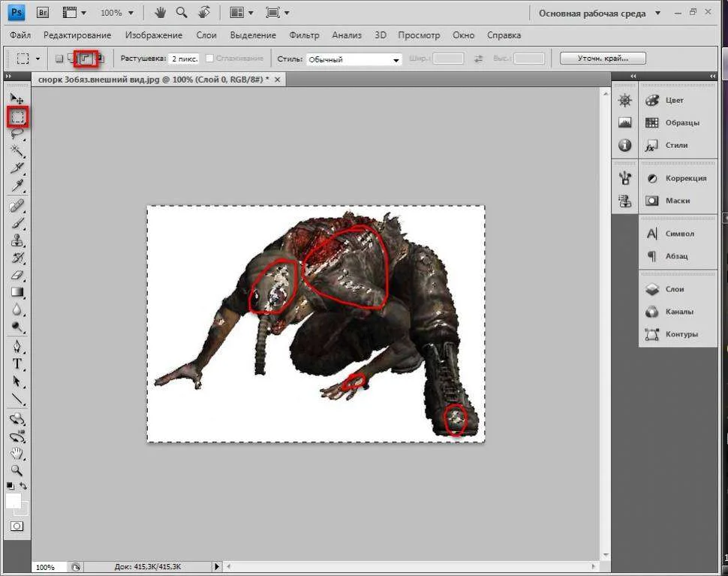Swap foreground and background colors
Viewport: 728px width, 576px height.
click(x=23, y=487)
